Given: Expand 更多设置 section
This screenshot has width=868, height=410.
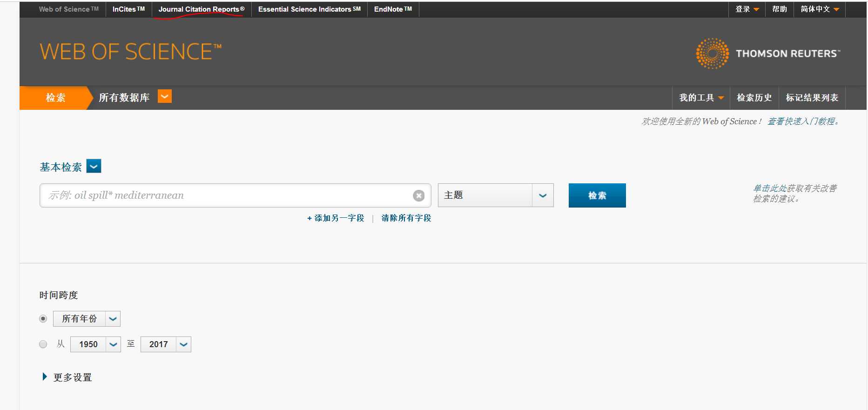Looking at the screenshot, I should 67,377.
